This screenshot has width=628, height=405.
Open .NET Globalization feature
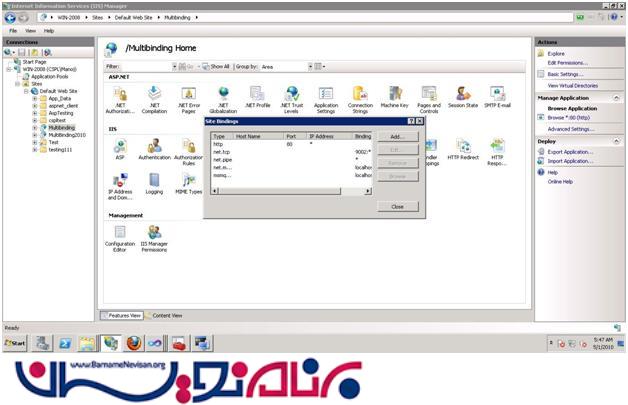[x=223, y=100]
